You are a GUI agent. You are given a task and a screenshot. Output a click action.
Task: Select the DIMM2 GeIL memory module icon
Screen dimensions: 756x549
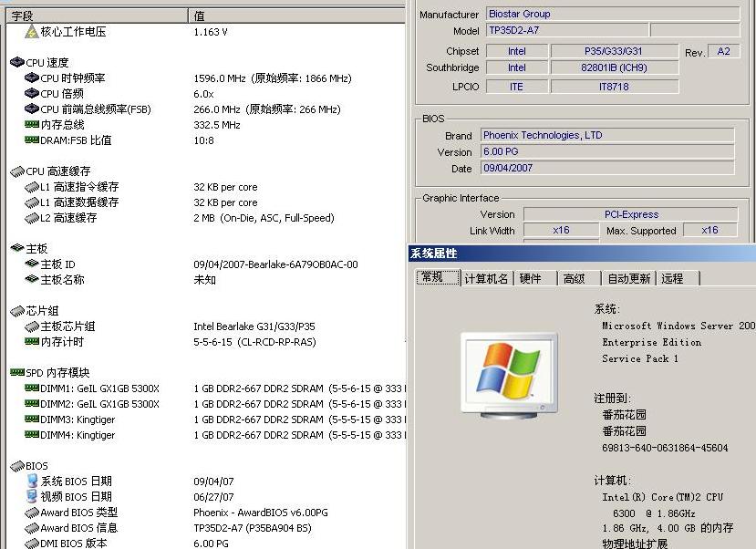[x=32, y=403]
